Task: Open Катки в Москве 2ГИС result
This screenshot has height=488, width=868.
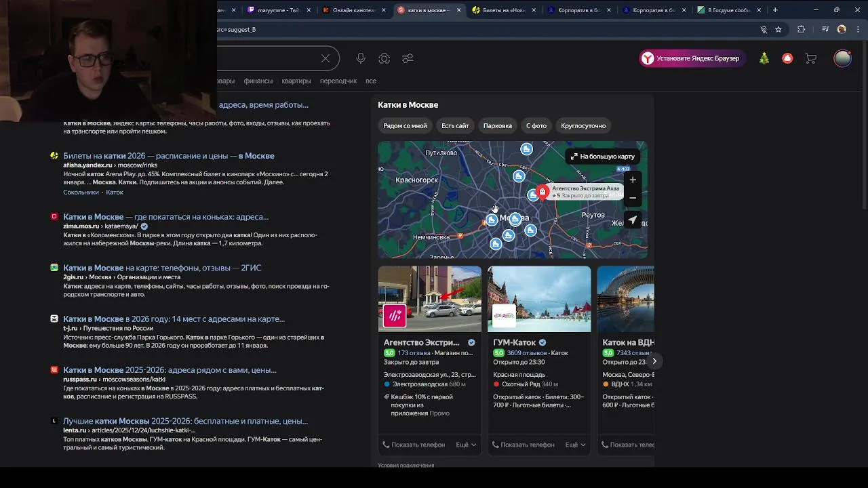Action: click(x=162, y=268)
